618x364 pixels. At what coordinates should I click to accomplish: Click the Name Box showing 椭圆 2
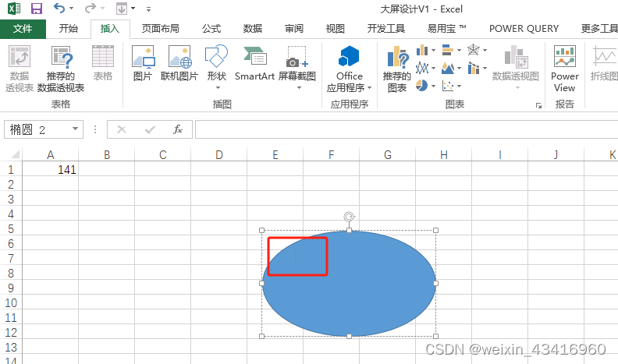tap(37, 129)
